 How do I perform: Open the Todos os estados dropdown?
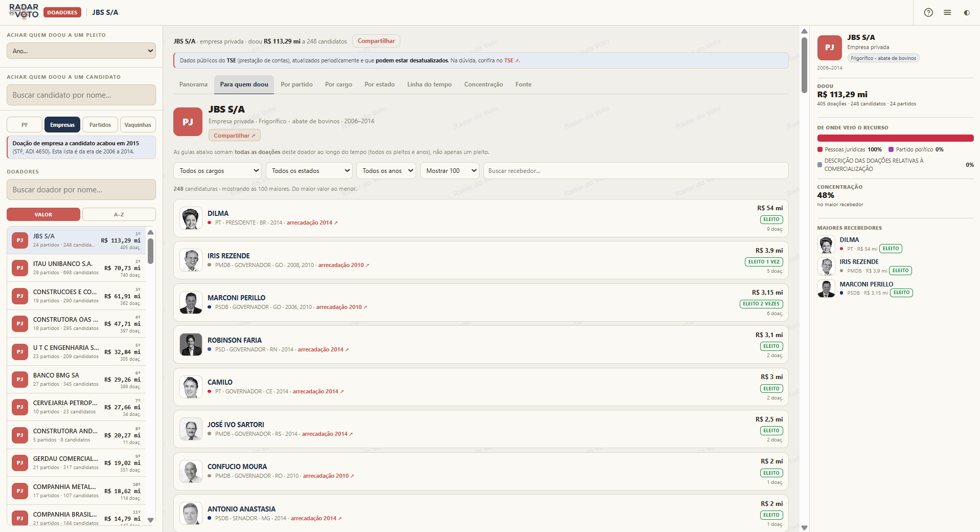[x=309, y=171]
